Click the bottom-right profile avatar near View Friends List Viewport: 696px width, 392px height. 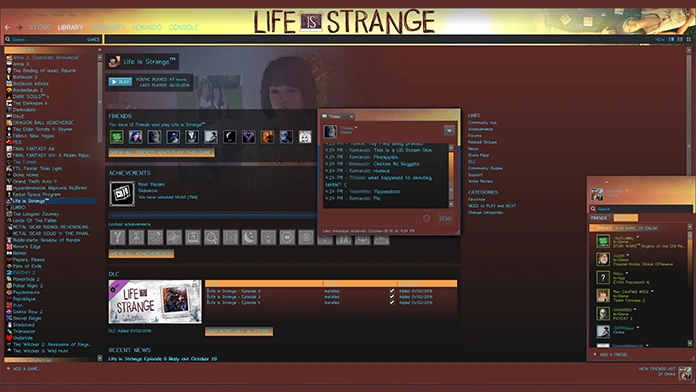click(685, 372)
